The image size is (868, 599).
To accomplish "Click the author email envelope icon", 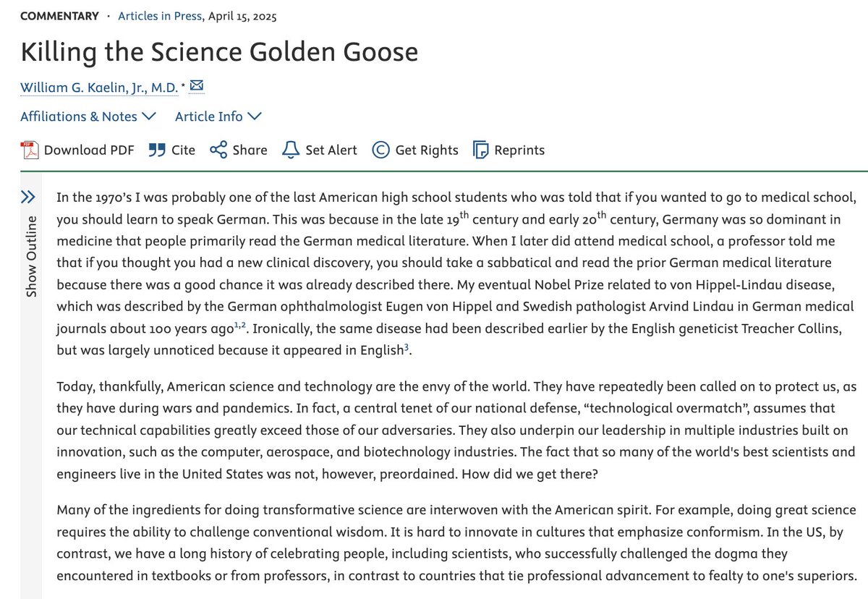I will (197, 87).
